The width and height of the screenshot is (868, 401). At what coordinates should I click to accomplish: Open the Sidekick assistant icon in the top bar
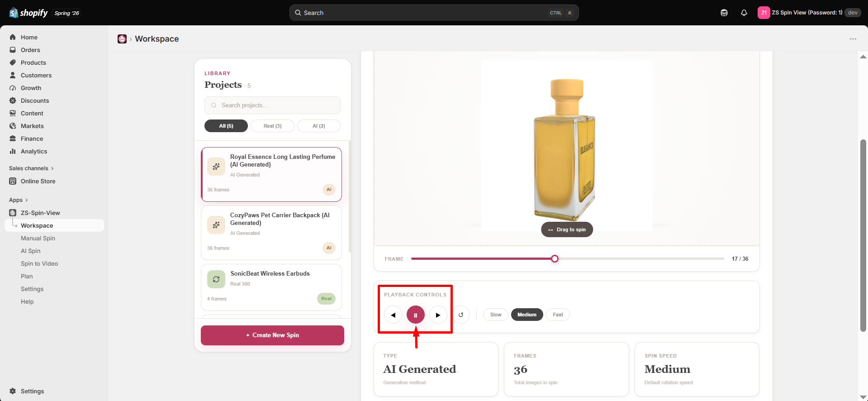click(724, 13)
